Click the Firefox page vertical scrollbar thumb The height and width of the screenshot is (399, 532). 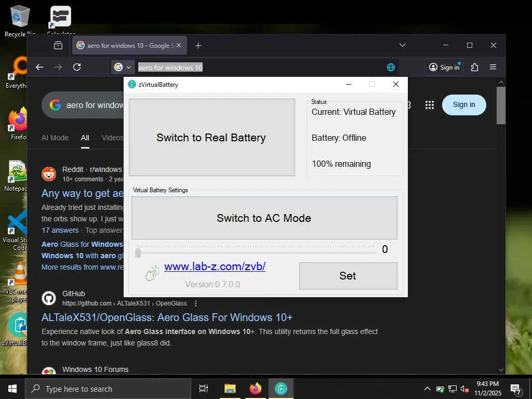pyautogui.click(x=501, y=105)
